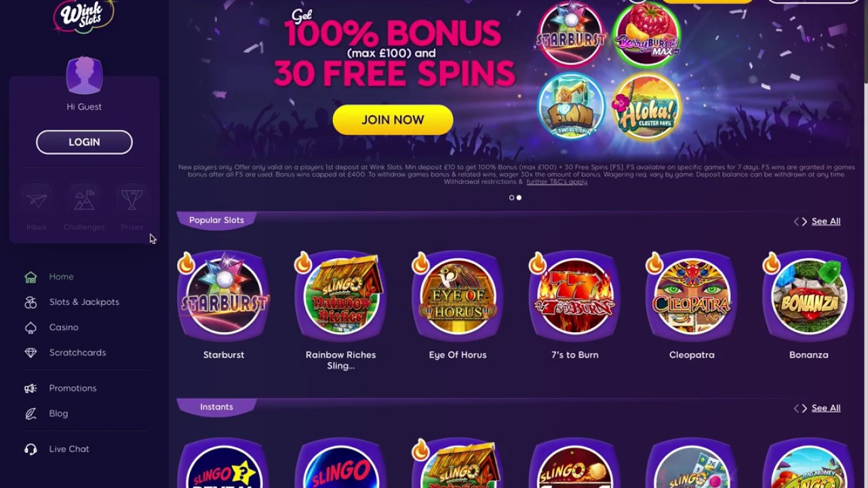Open the Cleopatra slot thumbnail
Image resolution: width=868 pixels, height=488 pixels.
tap(692, 297)
